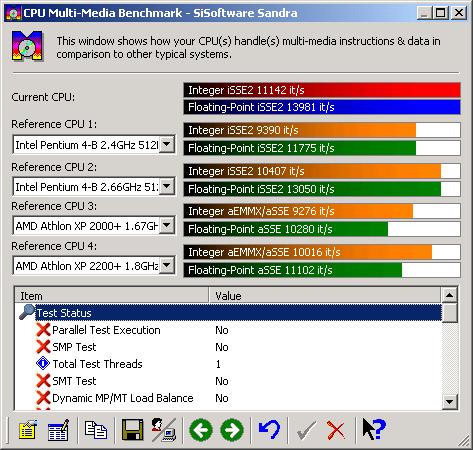Click the Integer aEMMX/aSSE 10016 it/s bar
Image resolution: width=473 pixels, height=450 pixels.
tap(322, 252)
